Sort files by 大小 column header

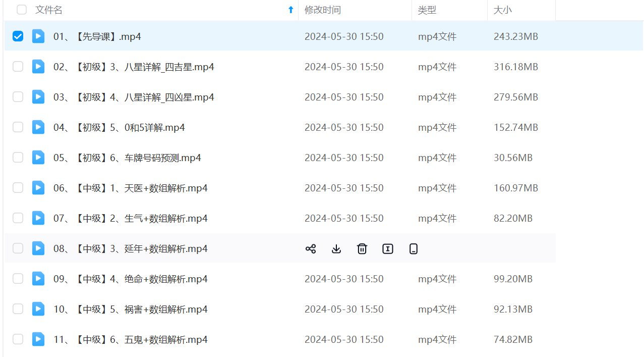502,10
